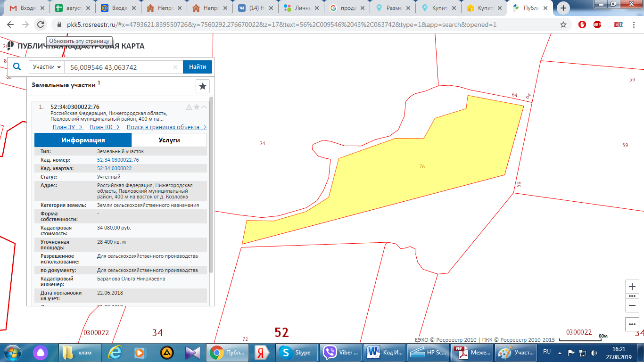
Task: Select the Информация tab
Action: [83, 140]
